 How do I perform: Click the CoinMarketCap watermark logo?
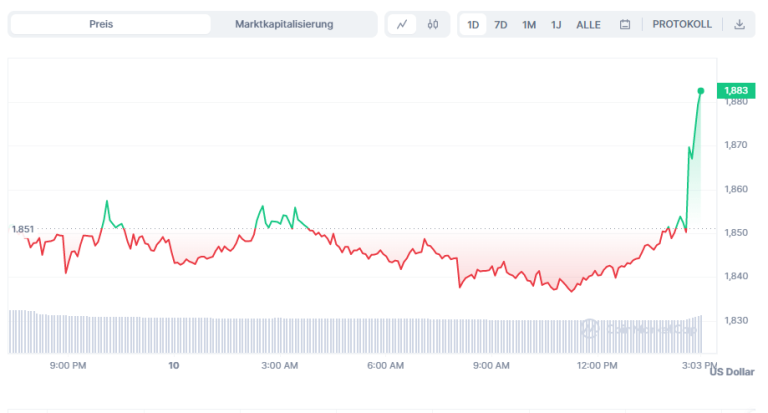click(619, 327)
